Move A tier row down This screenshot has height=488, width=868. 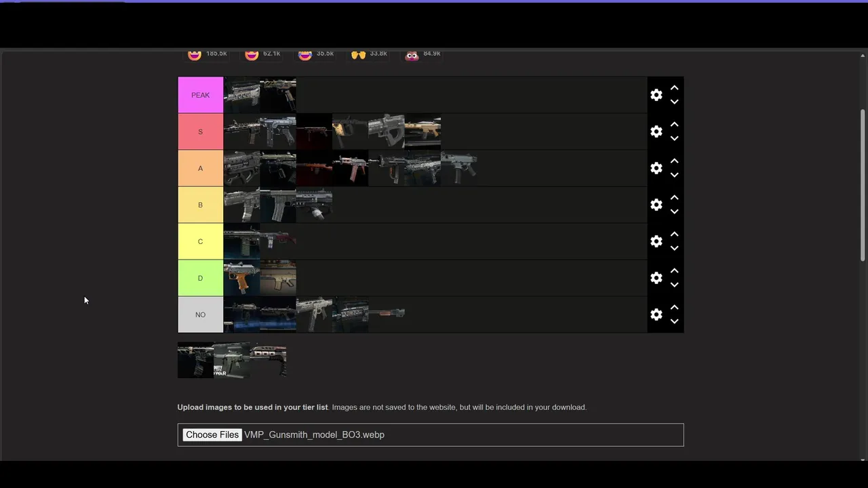pos(674,175)
